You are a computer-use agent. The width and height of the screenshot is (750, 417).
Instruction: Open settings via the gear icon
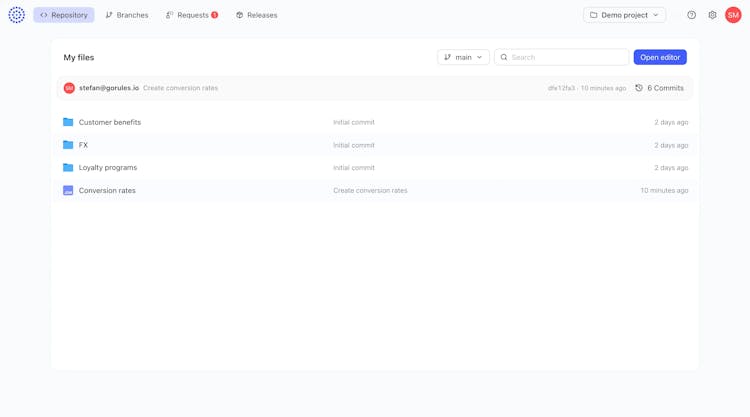click(x=712, y=15)
